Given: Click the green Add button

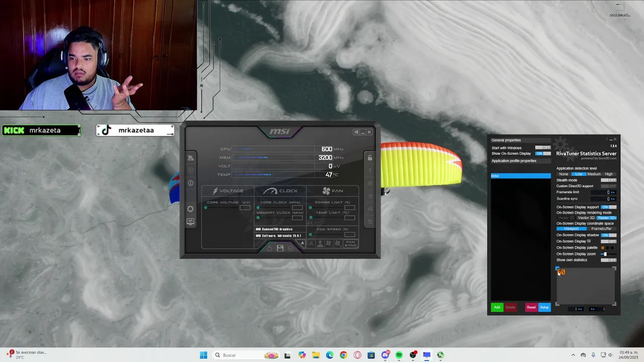Looking at the screenshot, I should click(497, 307).
